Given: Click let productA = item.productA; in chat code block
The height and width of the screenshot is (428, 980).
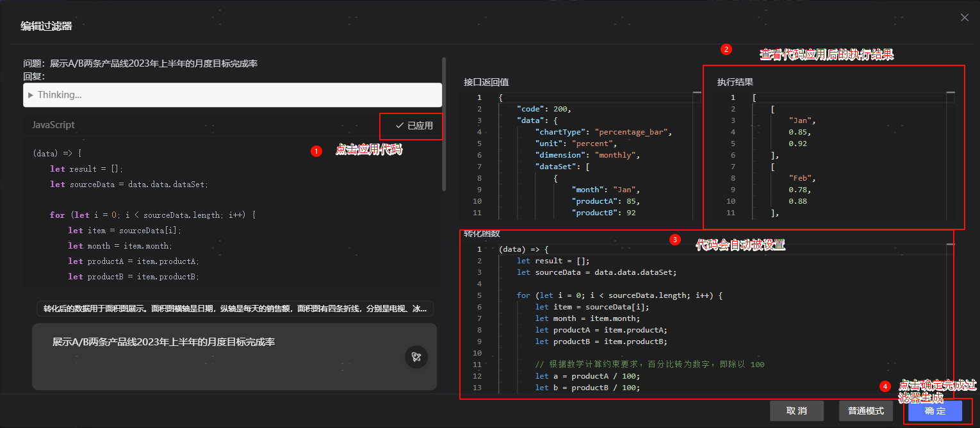Looking at the screenshot, I should coord(133,261).
